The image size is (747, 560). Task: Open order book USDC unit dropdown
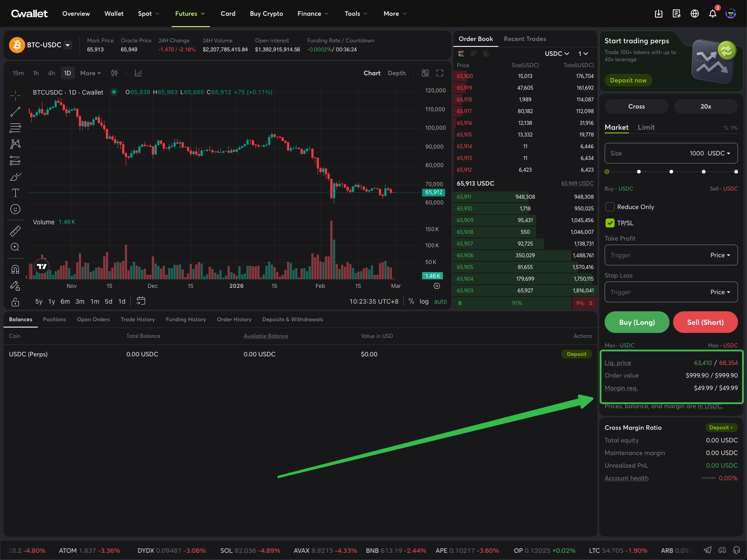coord(557,54)
